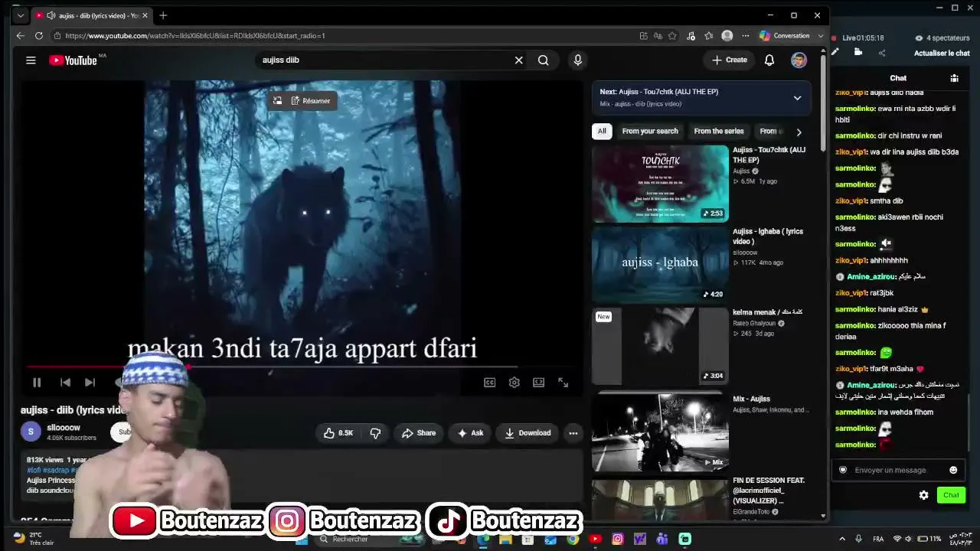The width and height of the screenshot is (980, 551).
Task: Skip to the next video
Action: 90,383
